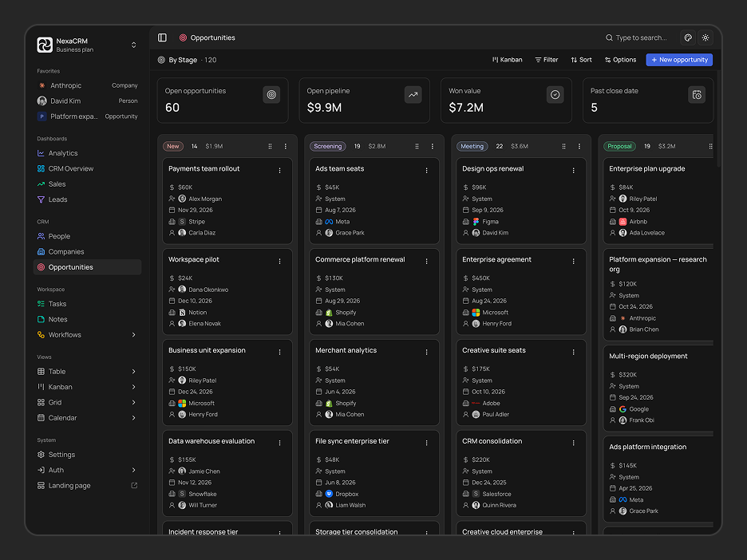Open Landing page external link icon
Image resolution: width=747 pixels, height=560 pixels.
click(134, 486)
